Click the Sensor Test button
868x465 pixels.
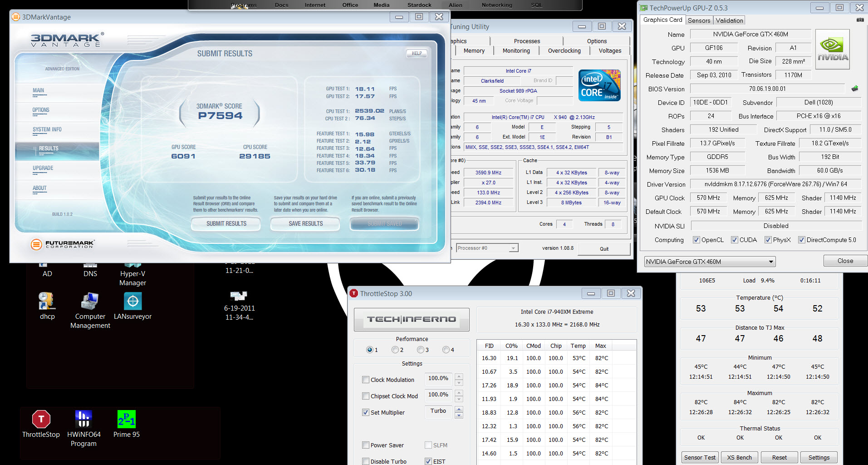700,458
